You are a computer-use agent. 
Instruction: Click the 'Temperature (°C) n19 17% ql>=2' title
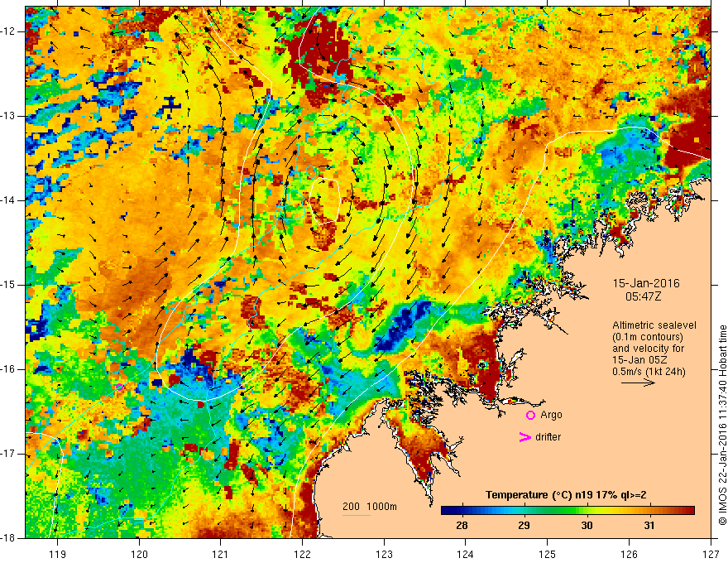tap(566, 495)
